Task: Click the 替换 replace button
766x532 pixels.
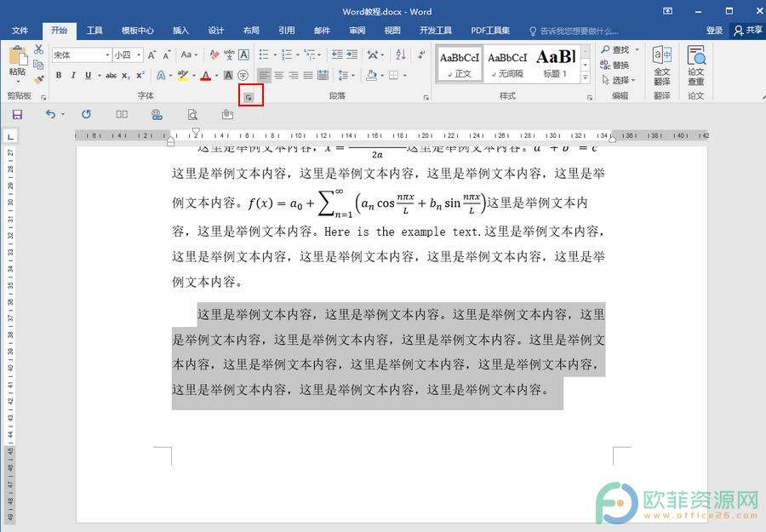Action: point(615,65)
